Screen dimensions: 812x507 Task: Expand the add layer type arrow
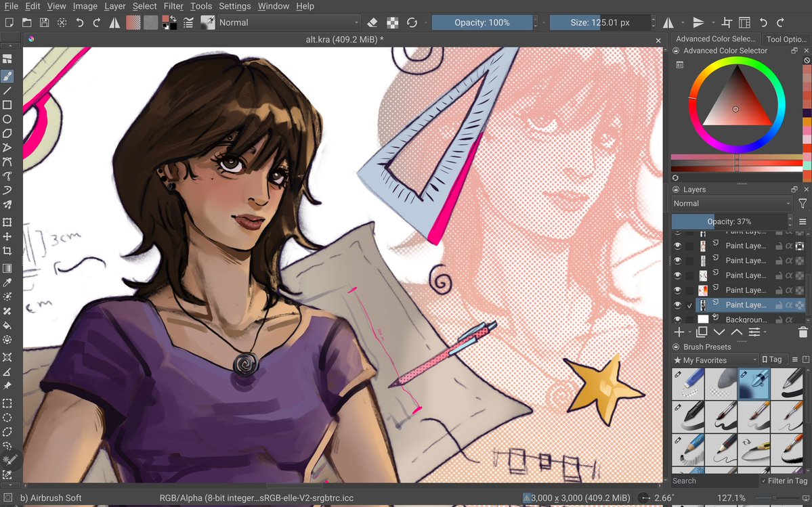pyautogui.click(x=690, y=332)
